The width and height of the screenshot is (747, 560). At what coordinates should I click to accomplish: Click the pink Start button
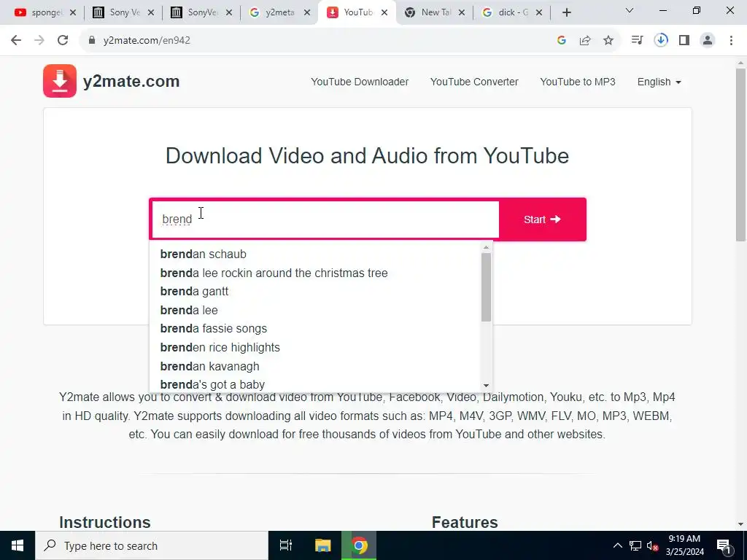[x=542, y=219]
